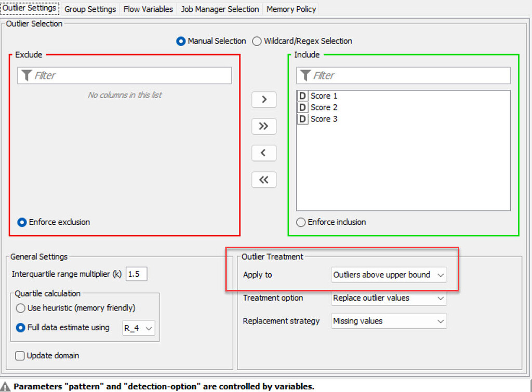Open the Flow Variables tab
Viewport: 532px width, 392px height.
148,9
